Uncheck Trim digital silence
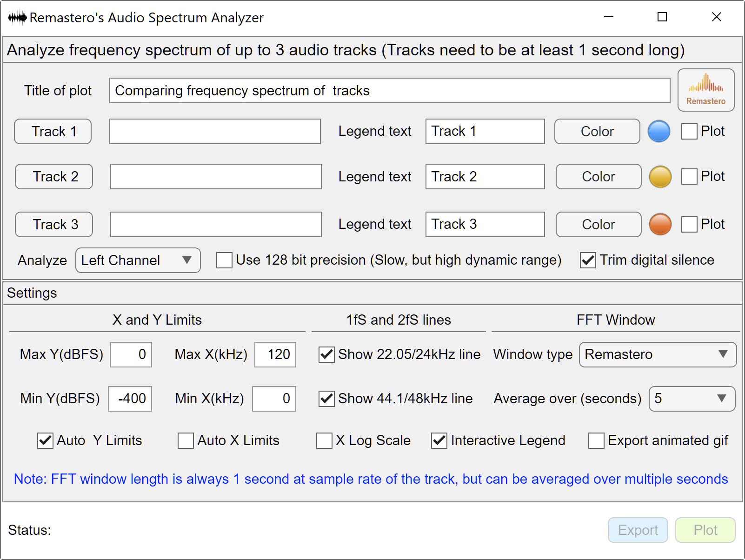The width and height of the screenshot is (745, 560). 588,260
